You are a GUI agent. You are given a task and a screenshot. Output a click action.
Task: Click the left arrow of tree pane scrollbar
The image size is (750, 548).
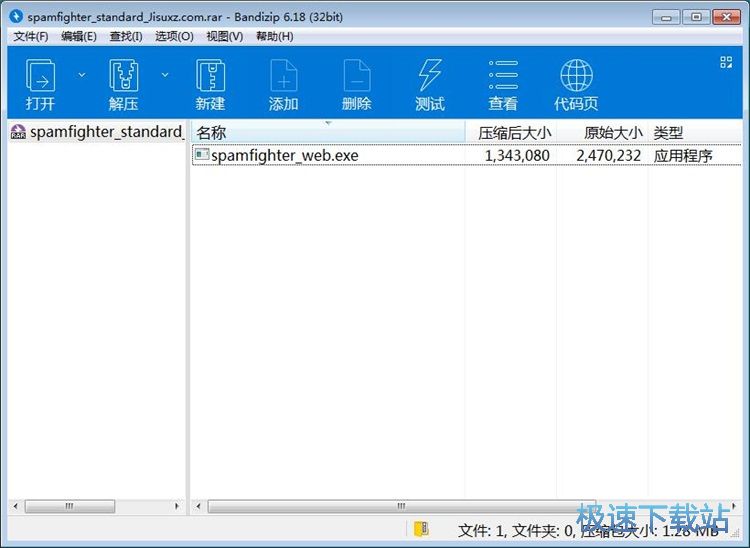[x=15, y=506]
